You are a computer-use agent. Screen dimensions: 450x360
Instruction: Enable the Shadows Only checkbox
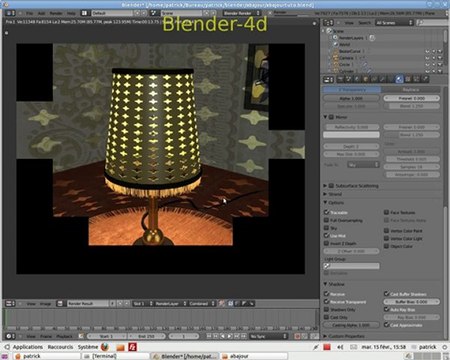click(x=327, y=309)
